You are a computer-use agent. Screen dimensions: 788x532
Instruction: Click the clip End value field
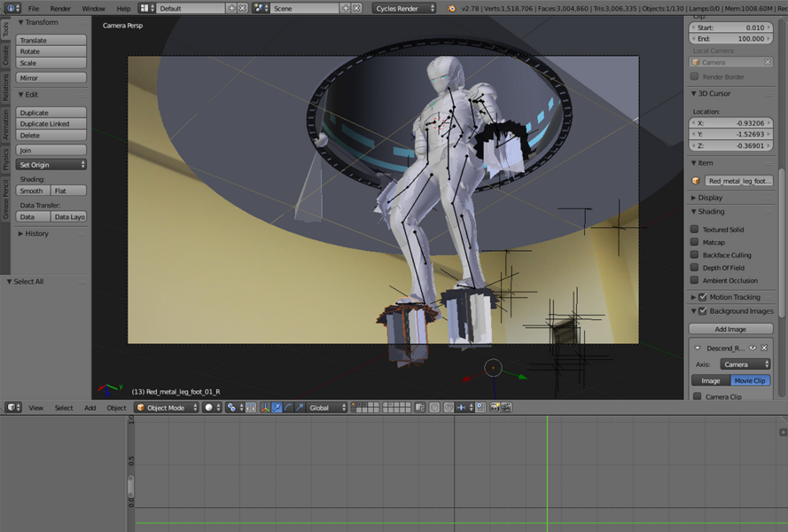pos(730,38)
